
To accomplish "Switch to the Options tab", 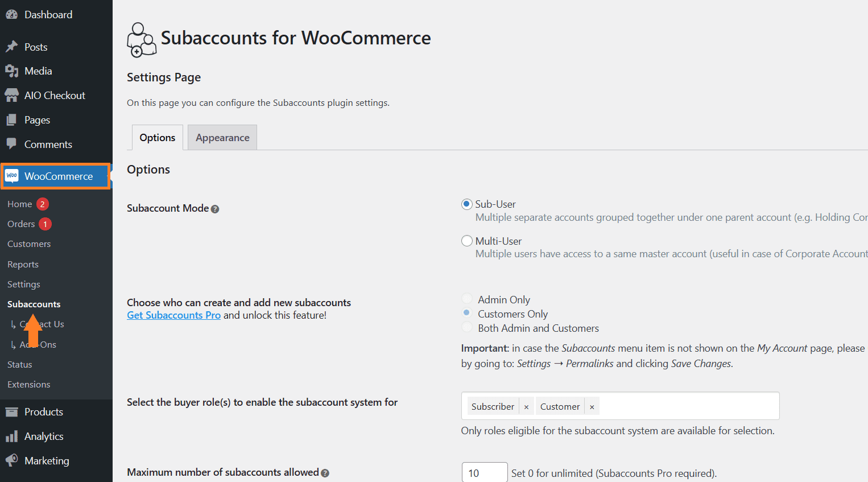I will (158, 138).
